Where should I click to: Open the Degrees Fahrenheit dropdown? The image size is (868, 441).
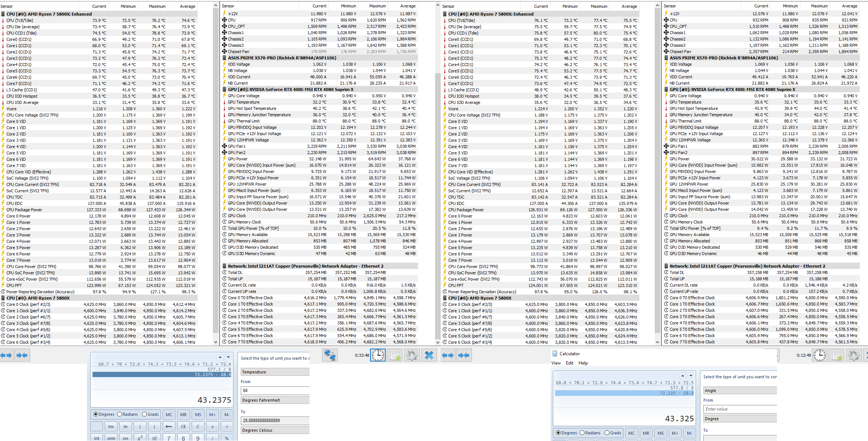click(x=275, y=400)
